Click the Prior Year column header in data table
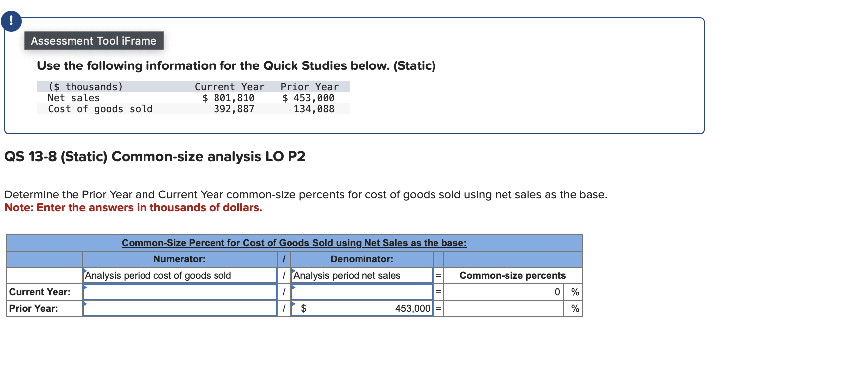Viewport: 868px width, 384px height. (x=309, y=87)
